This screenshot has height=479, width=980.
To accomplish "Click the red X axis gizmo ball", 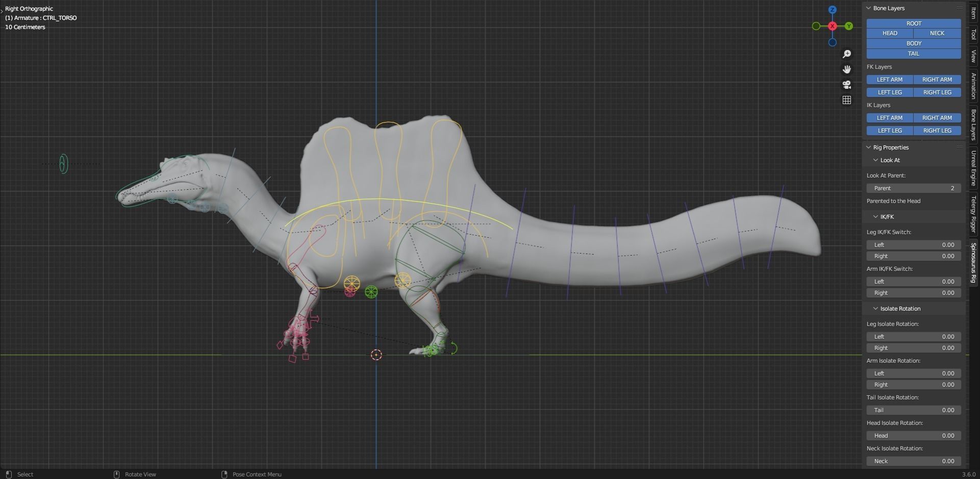I will click(x=833, y=26).
